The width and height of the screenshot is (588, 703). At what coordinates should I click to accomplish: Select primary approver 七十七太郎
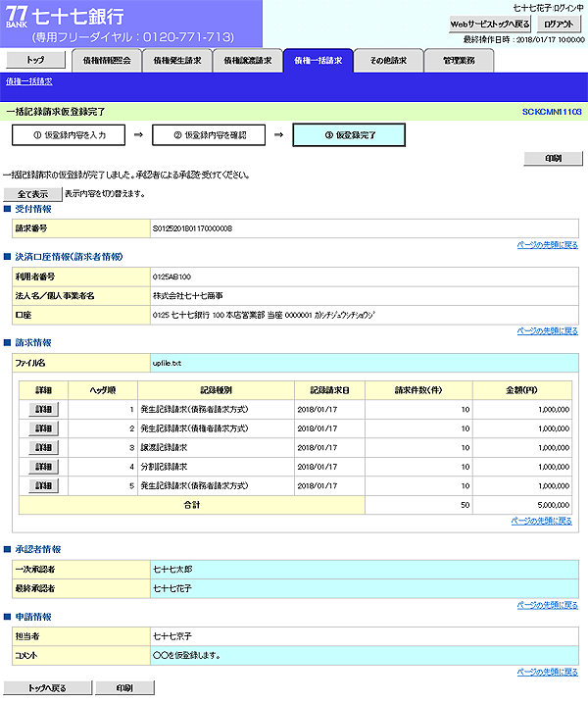click(x=172, y=570)
